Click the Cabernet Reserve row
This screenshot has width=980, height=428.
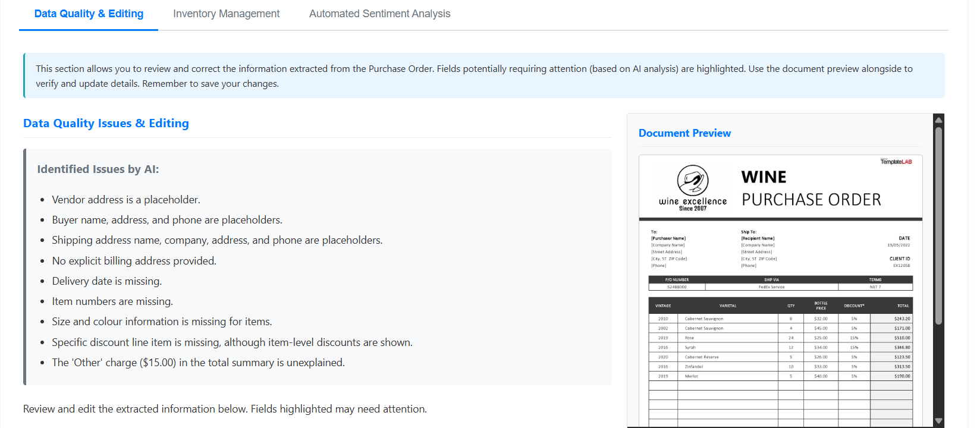[780, 357]
